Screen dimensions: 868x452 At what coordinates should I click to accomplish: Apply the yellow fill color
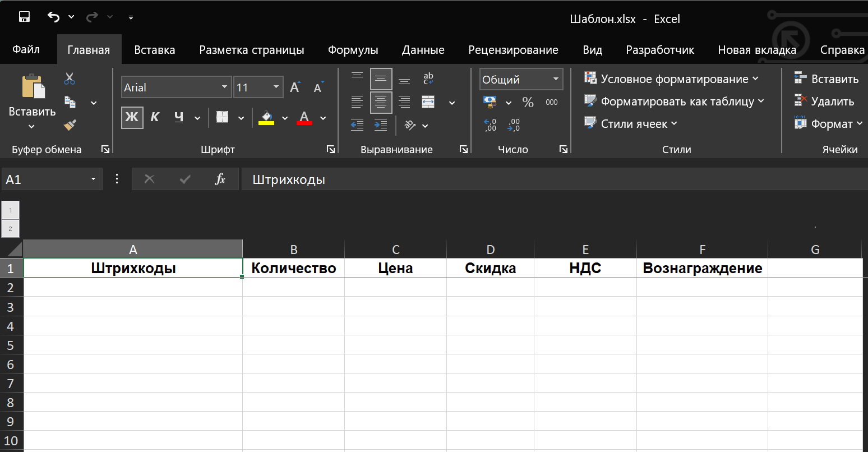266,117
